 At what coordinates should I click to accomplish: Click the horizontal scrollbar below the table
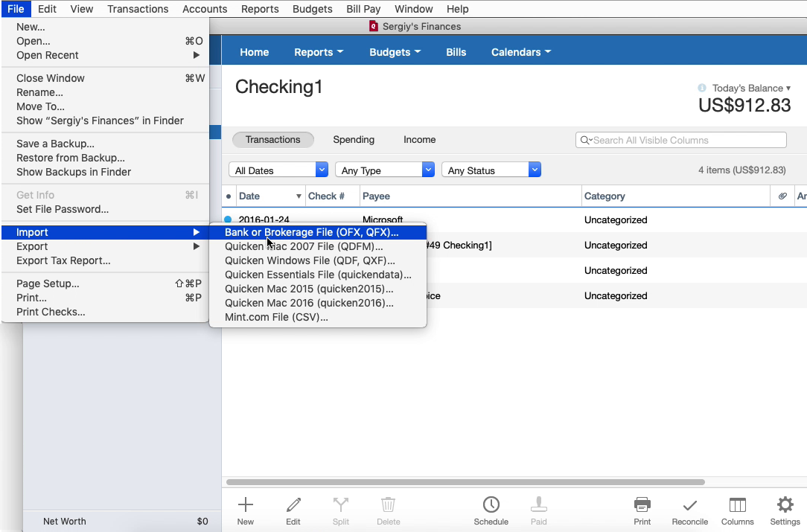(465, 482)
